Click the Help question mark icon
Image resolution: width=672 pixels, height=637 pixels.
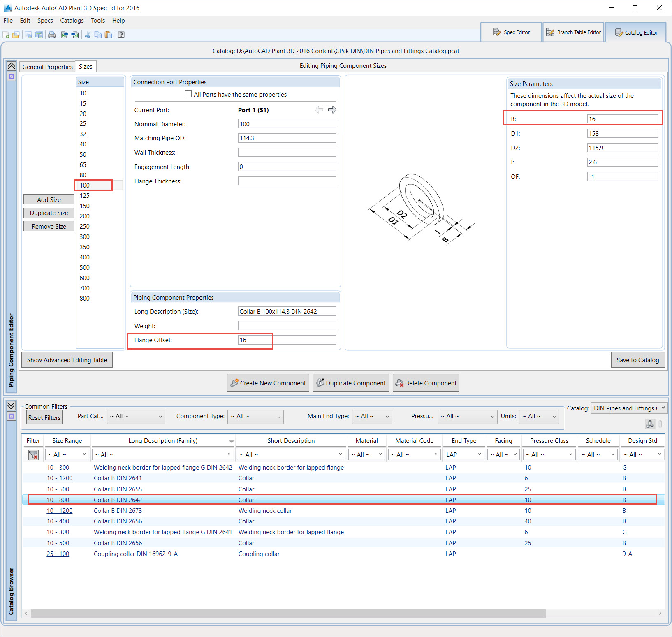121,35
